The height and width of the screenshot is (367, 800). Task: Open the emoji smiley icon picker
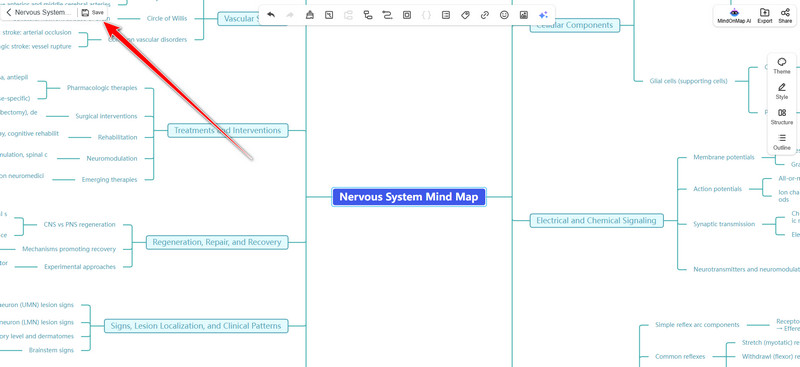point(504,15)
